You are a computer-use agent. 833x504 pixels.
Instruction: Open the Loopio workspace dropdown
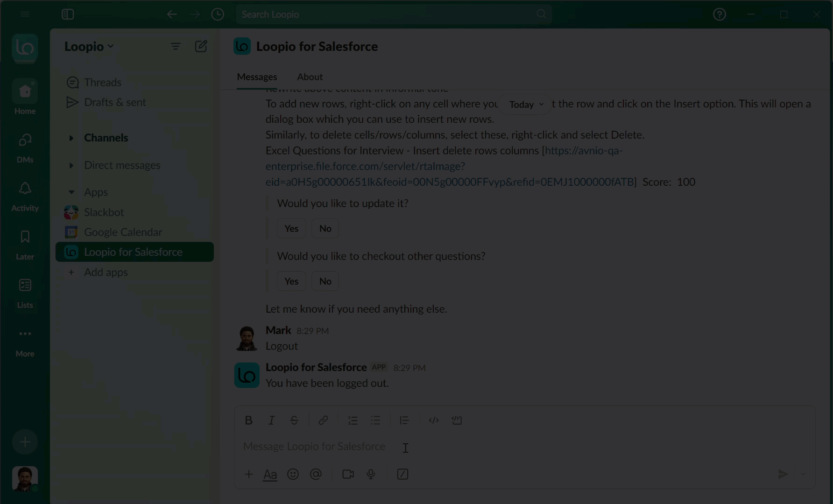(89, 46)
